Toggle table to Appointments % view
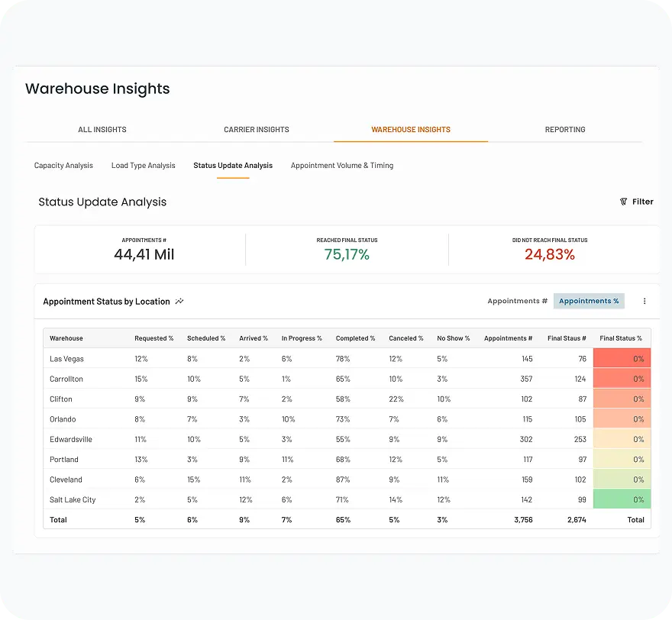 click(589, 302)
